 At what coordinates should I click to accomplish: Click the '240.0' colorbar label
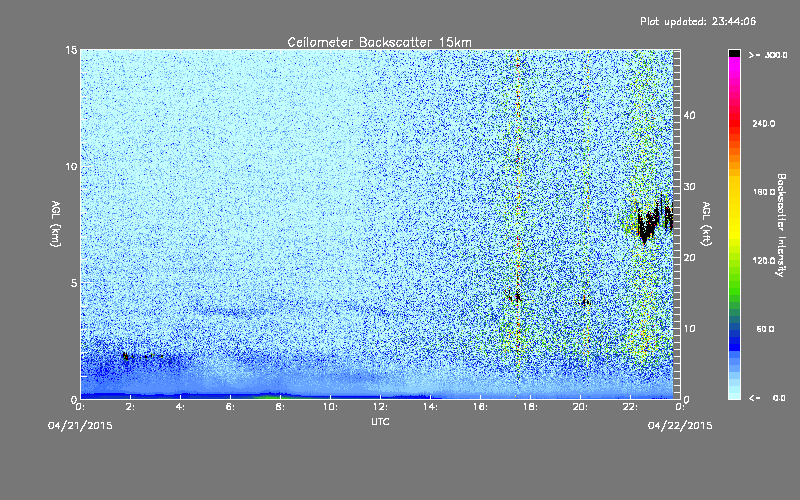coord(764,124)
